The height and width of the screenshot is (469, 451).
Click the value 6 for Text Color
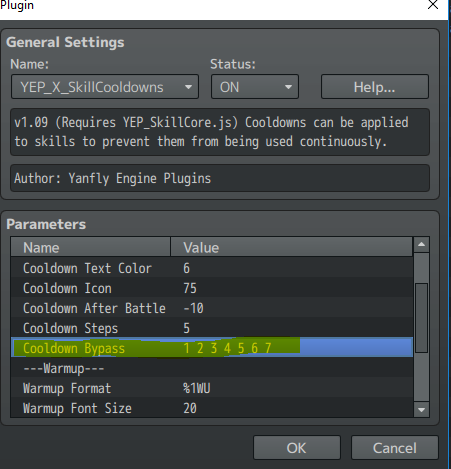tap(186, 268)
